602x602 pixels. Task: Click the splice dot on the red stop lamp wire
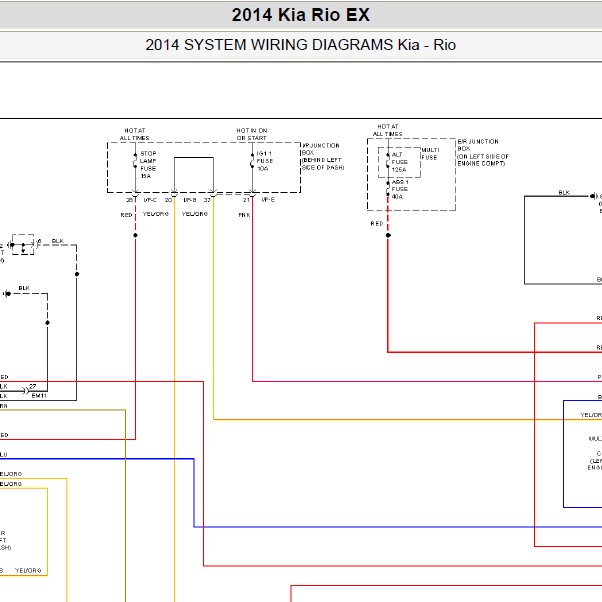(136, 235)
